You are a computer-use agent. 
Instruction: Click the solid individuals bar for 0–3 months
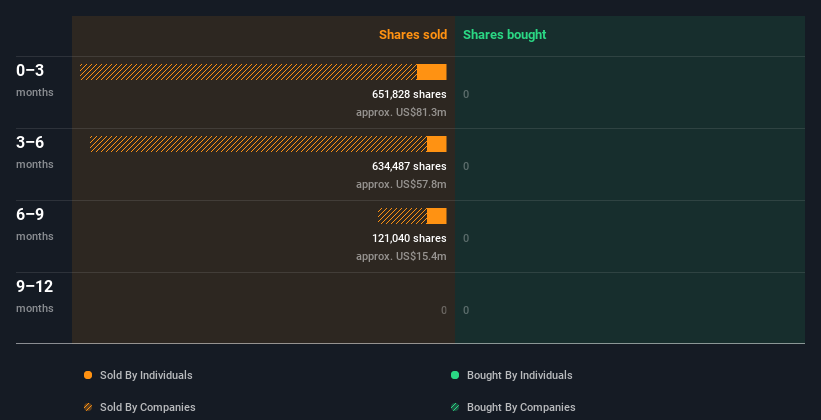tap(432, 72)
